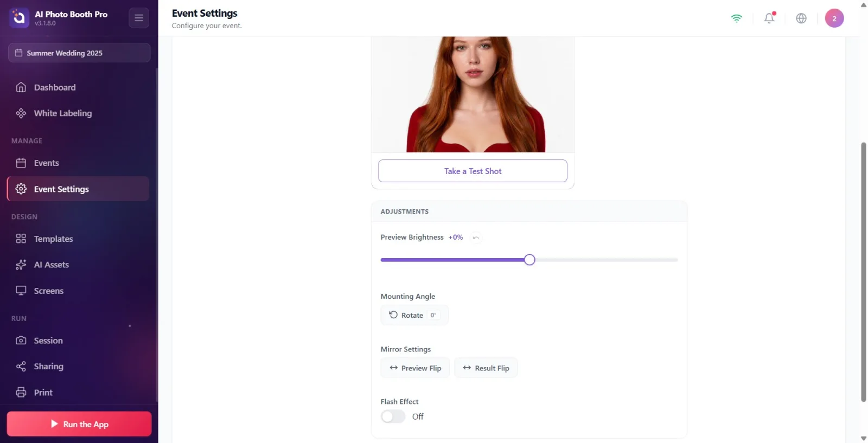
Task: Click the Sharing nodes icon
Action: (21, 367)
